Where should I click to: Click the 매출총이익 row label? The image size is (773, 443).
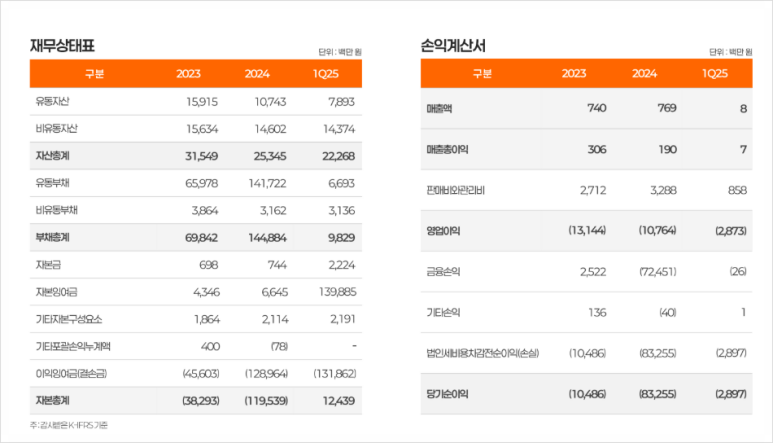[x=447, y=149]
